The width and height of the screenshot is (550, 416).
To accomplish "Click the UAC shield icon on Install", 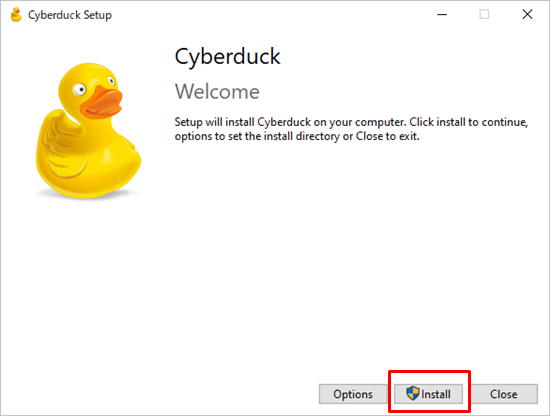I will [413, 394].
